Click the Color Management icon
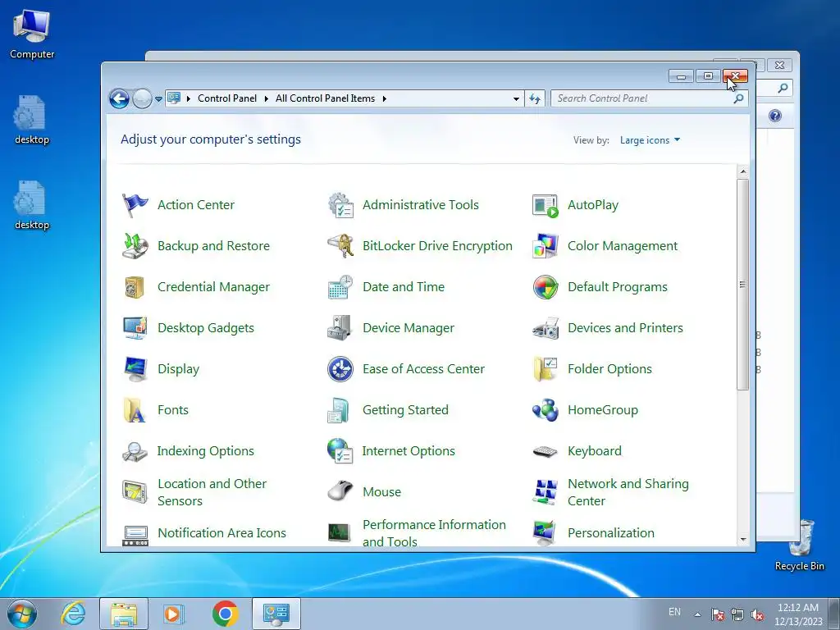 pos(546,246)
